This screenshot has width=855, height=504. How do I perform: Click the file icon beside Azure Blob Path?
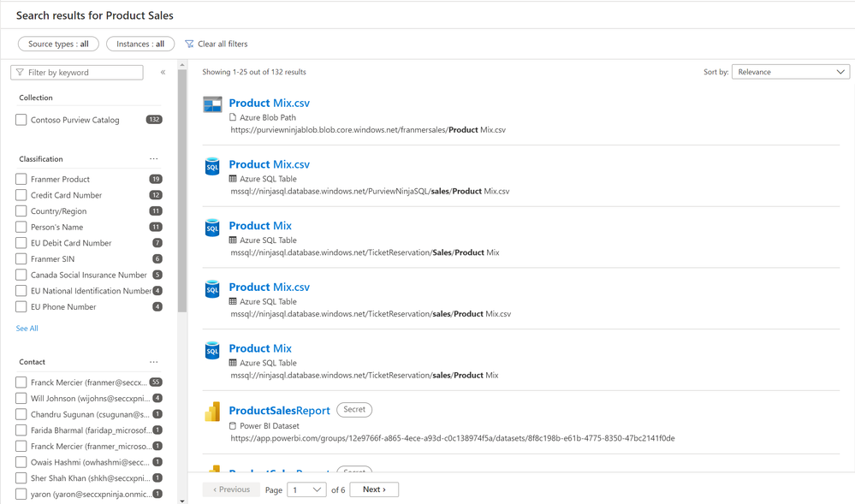233,117
